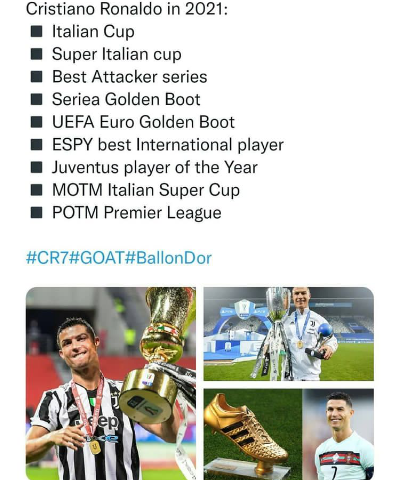Click the bullet icon beside Best Attacker series
This screenshot has height=480, width=400.
[36, 77]
